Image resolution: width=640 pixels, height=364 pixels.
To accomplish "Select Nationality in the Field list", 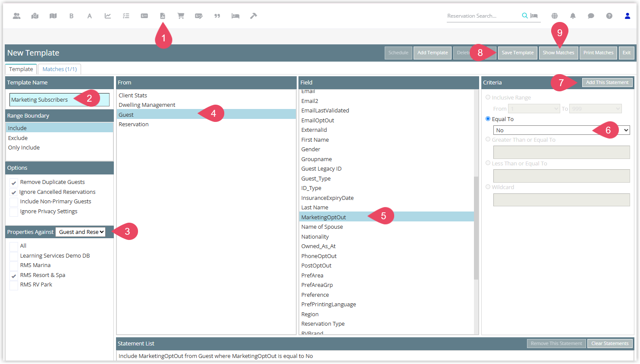I will (386, 236).
